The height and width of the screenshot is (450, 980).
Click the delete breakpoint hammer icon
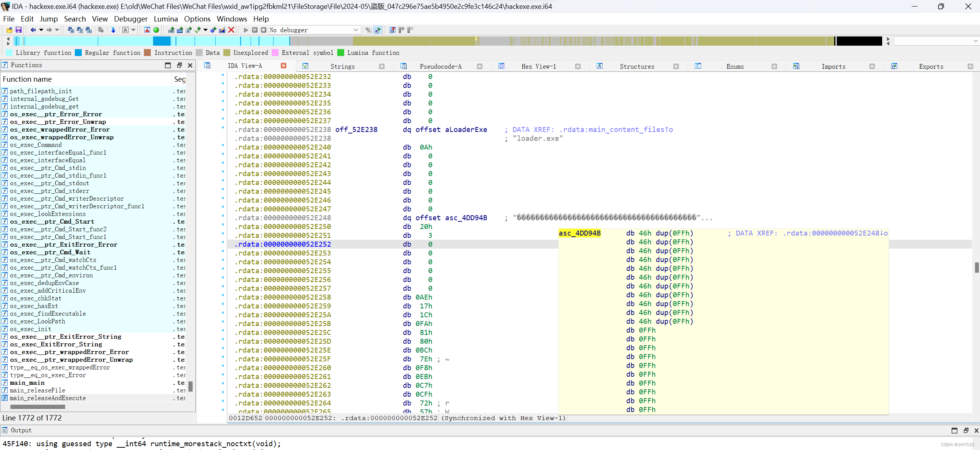click(x=410, y=30)
